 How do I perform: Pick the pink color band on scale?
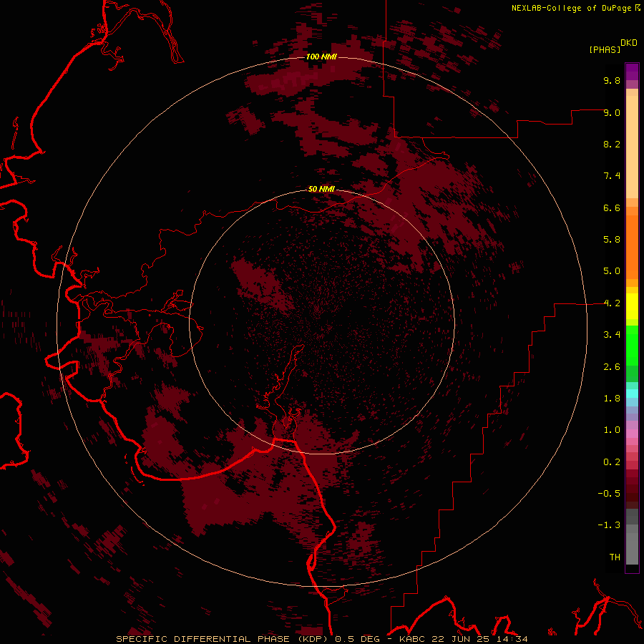[632, 434]
